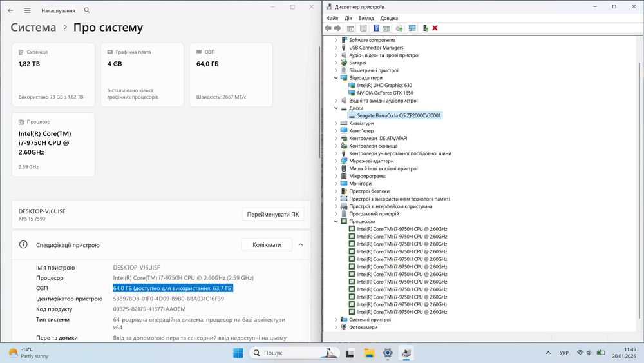This screenshot has width=644, height=363.
Task: Click the Пошук taskbar search box
Action: [x=294, y=353]
